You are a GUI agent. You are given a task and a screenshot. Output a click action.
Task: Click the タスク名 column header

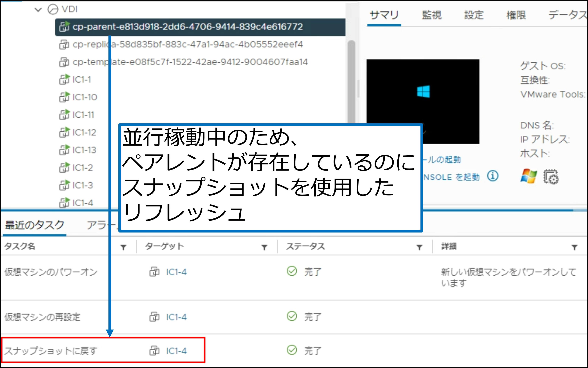pyautogui.click(x=20, y=246)
